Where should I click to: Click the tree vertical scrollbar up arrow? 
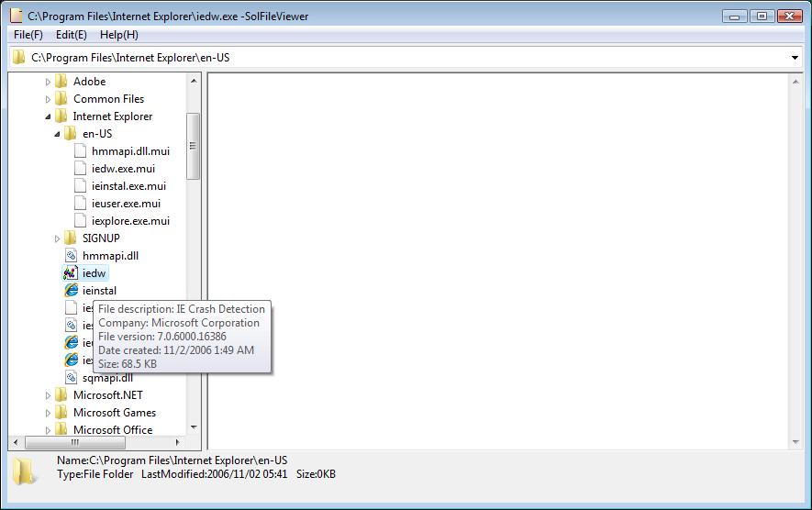point(194,81)
